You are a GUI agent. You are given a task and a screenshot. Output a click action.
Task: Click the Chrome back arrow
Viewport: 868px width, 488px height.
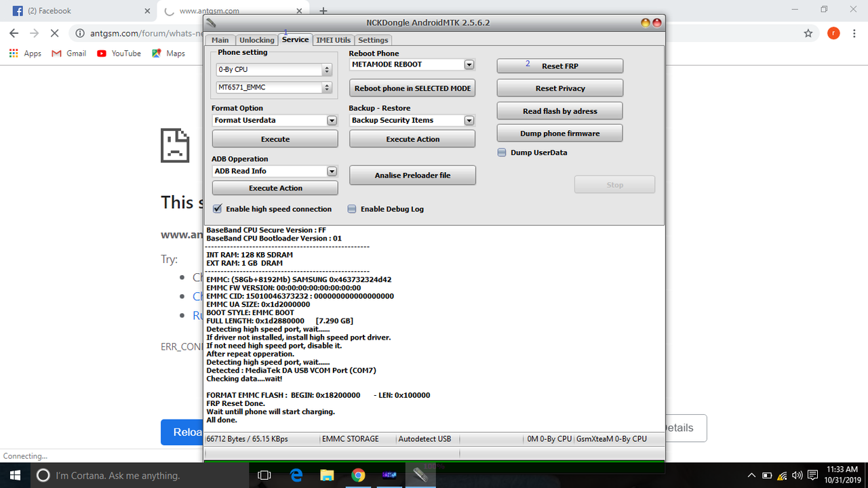[x=14, y=33]
